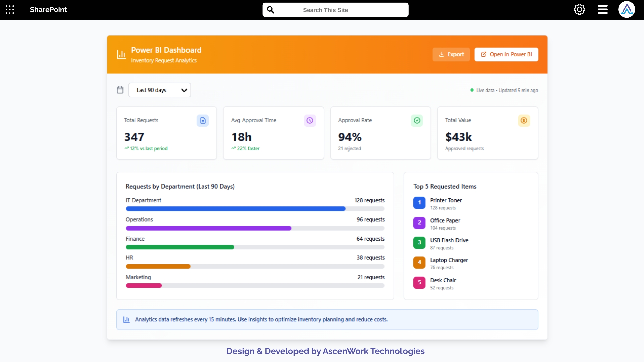Open the Last 90 days dropdown
The image size is (644, 362).
pyautogui.click(x=160, y=90)
